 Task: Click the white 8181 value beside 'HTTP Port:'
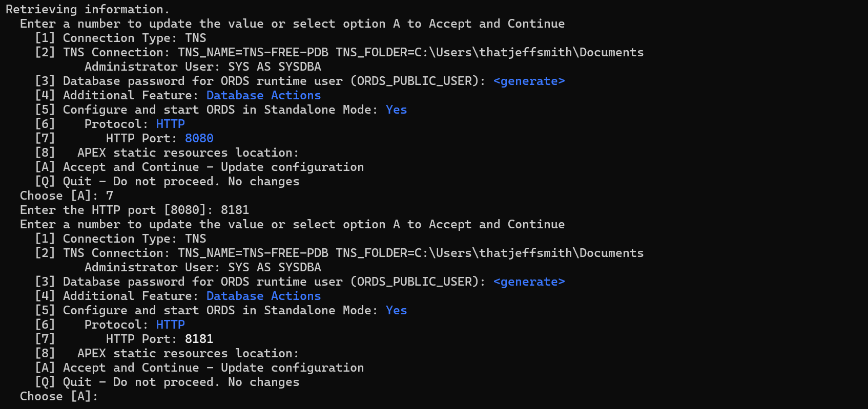click(x=199, y=339)
